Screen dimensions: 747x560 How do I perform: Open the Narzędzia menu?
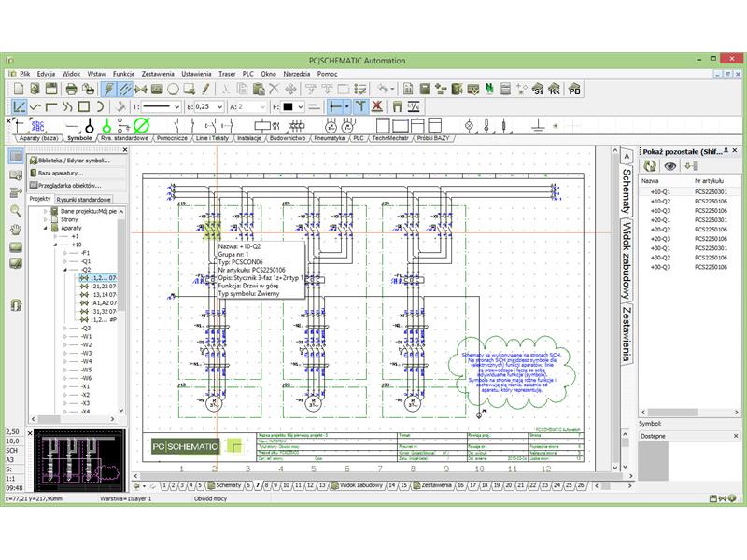pyautogui.click(x=296, y=74)
